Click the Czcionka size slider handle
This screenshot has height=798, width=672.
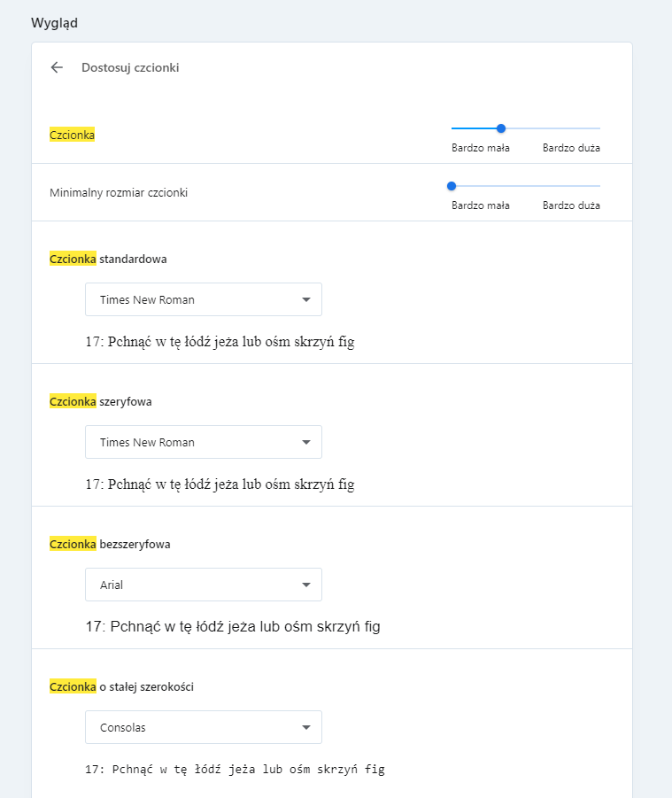point(501,128)
